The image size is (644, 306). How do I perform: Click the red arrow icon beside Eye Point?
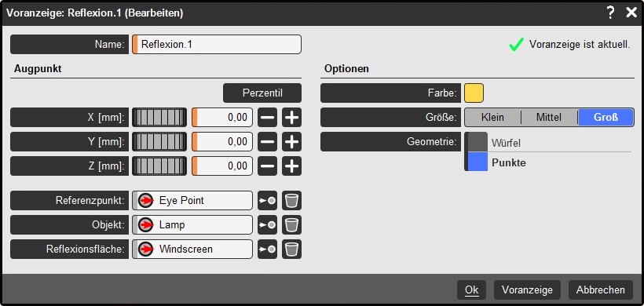point(146,201)
